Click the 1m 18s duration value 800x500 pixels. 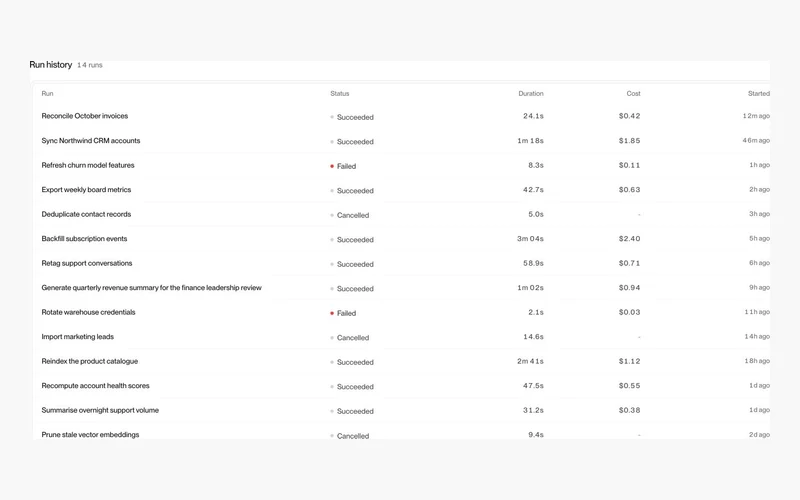[531, 140]
